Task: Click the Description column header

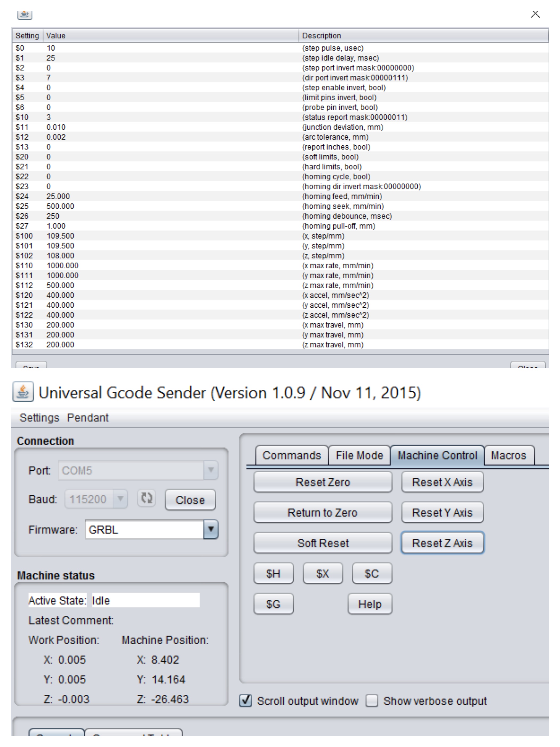Action: pos(424,35)
